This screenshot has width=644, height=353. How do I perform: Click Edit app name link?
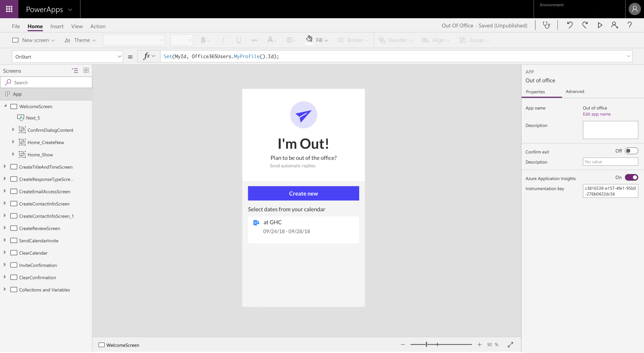click(x=597, y=114)
